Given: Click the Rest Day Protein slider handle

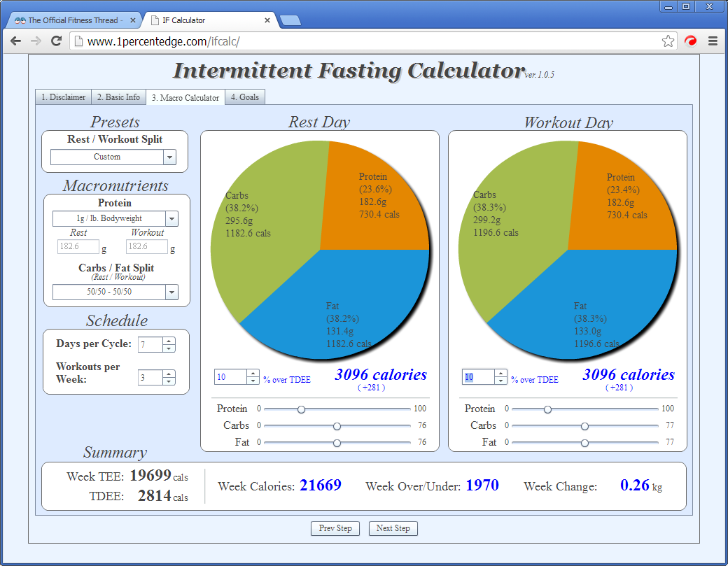Looking at the screenshot, I should [301, 409].
